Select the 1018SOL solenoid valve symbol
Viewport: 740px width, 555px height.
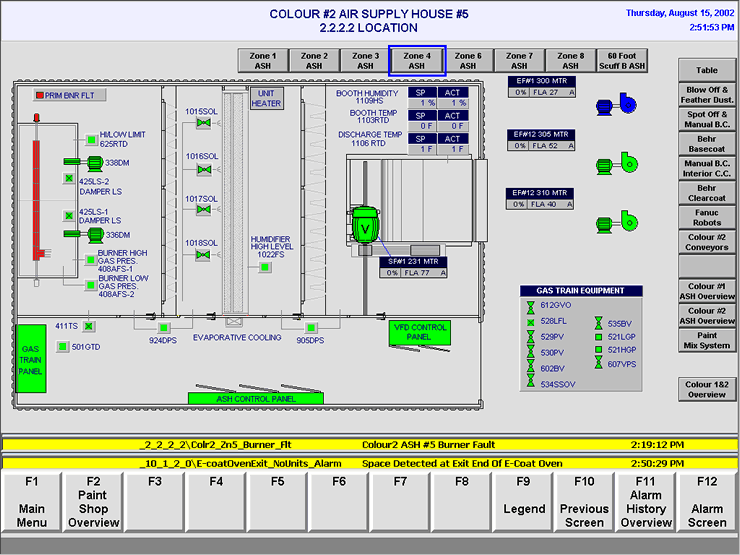click(x=203, y=255)
